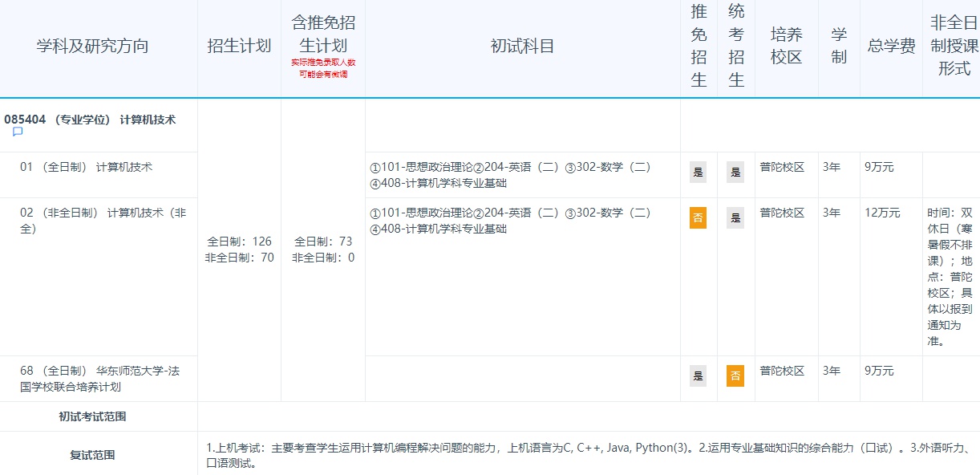
Task: Select direction 01 (全日制) 计算机技术
Action: click(x=86, y=167)
